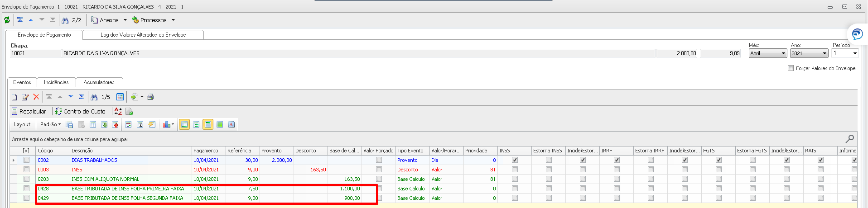This screenshot has width=868, height=208.
Task: Click the green refresh icon in top toolbar
Action: [7, 20]
